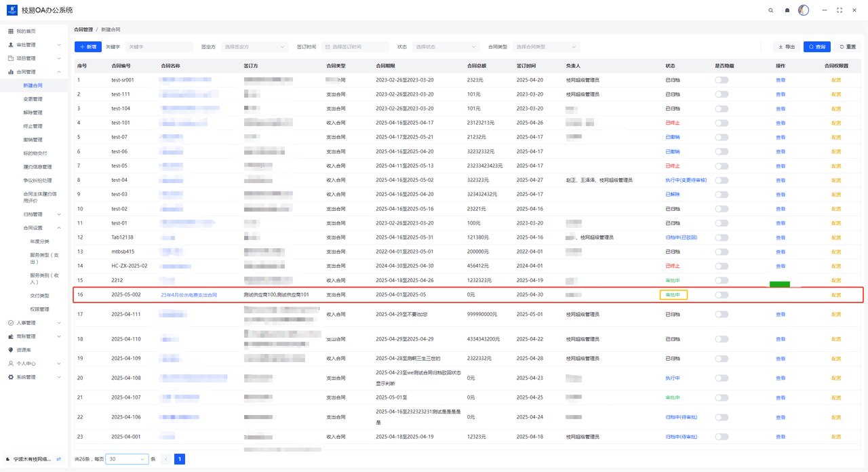Click the user avatar in top bar
The image size is (868, 472).
click(804, 10)
